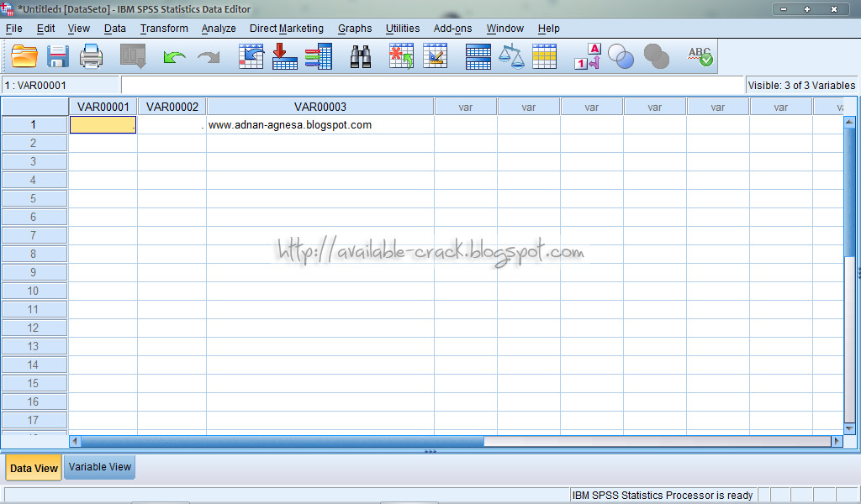Click the vertical scrollbar up arrow
This screenshot has height=504, width=861.
(x=849, y=122)
